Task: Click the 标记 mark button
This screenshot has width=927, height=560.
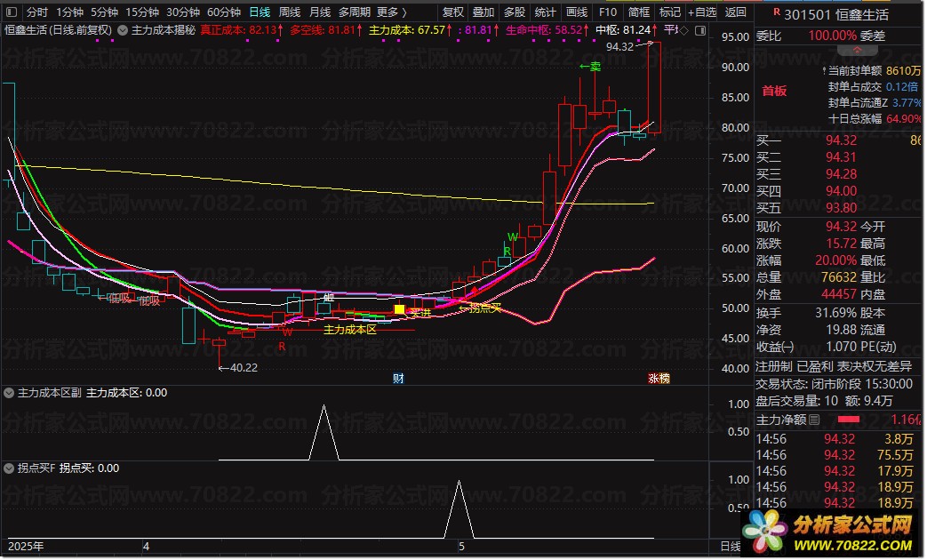Action: (670, 12)
